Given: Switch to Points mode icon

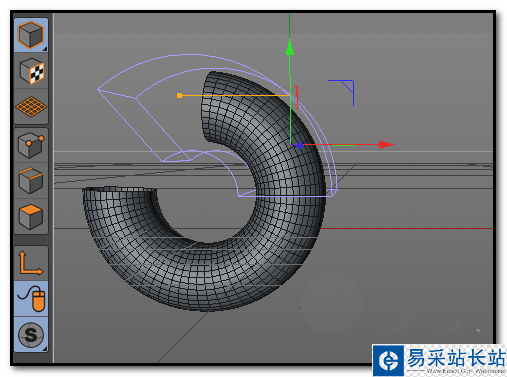Looking at the screenshot, I should point(31,145).
